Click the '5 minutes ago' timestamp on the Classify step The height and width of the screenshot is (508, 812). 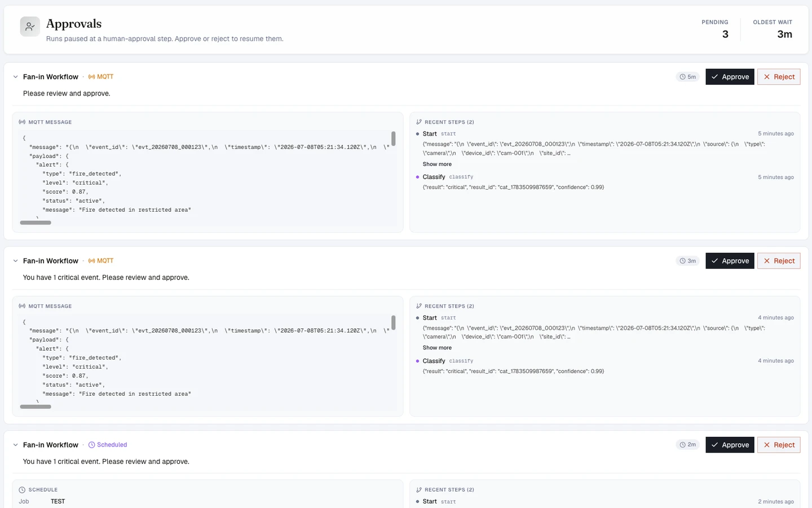coord(776,177)
